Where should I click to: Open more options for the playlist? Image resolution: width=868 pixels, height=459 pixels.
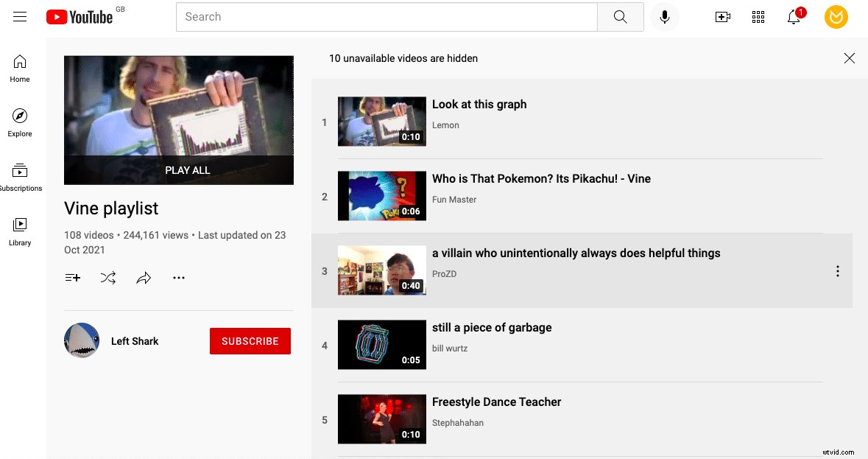pos(179,278)
